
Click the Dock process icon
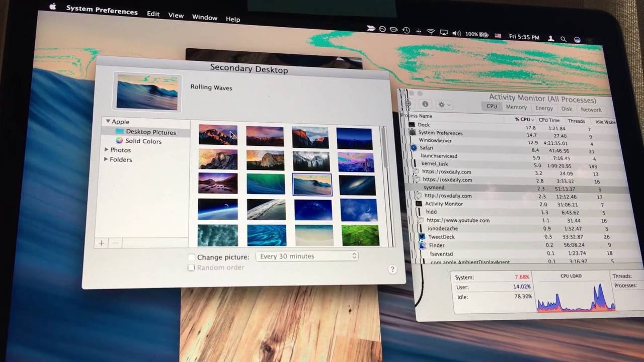412,124
